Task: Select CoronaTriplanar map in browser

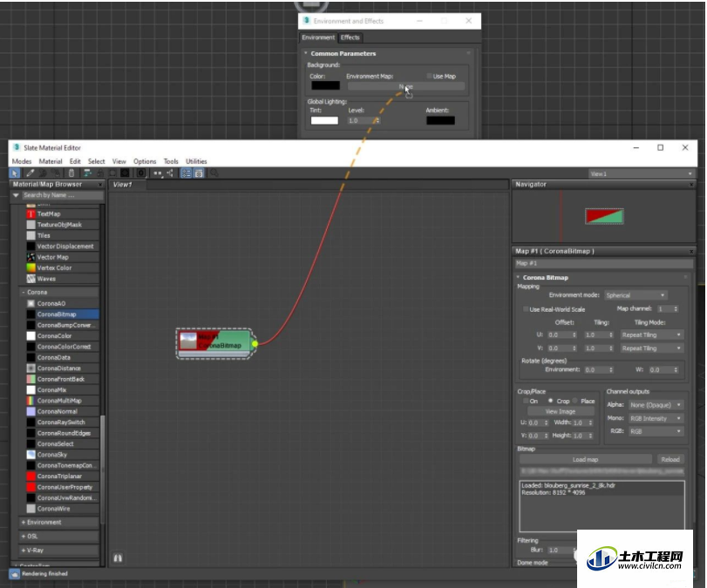Action: coord(62,476)
